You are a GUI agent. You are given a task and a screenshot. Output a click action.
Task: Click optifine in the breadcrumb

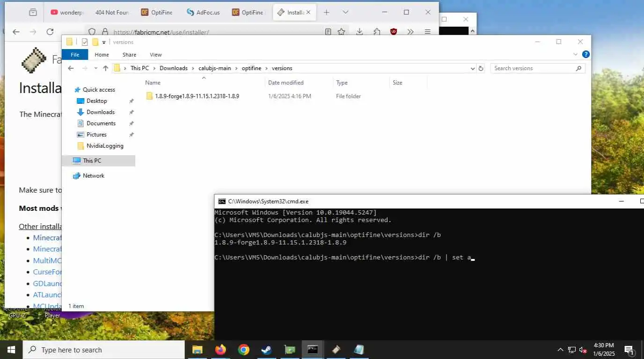(x=252, y=68)
